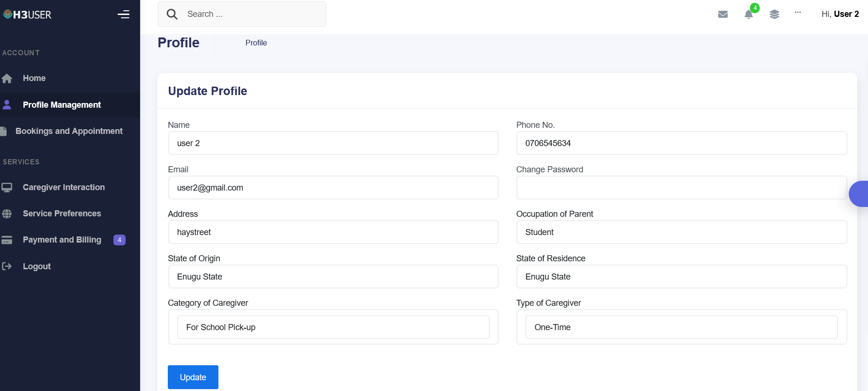Viewport: 868px width, 391px height.
Task: Go to Caregiver Interaction in sidebar
Action: (x=64, y=187)
